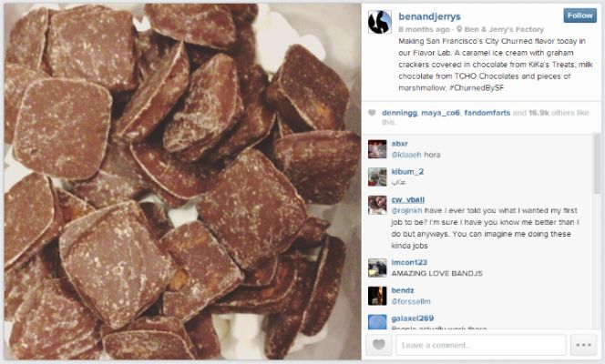This screenshot has height=364, width=605.
Task: Open the three-dots more options button
Action: click(x=583, y=345)
